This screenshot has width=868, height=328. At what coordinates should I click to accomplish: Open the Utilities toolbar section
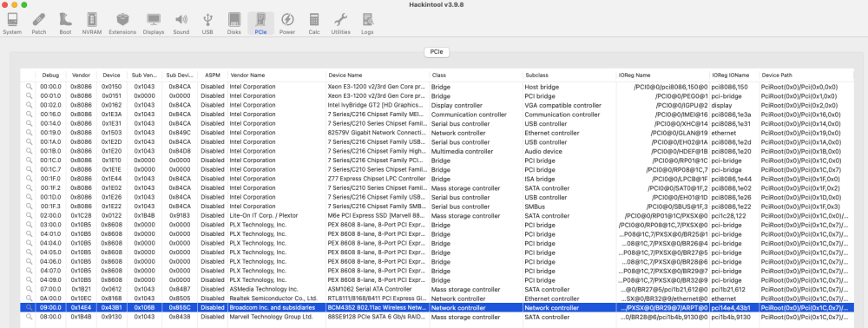click(x=340, y=23)
